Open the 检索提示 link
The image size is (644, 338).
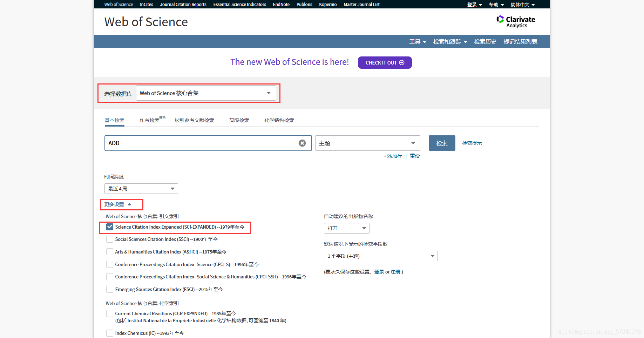click(472, 143)
